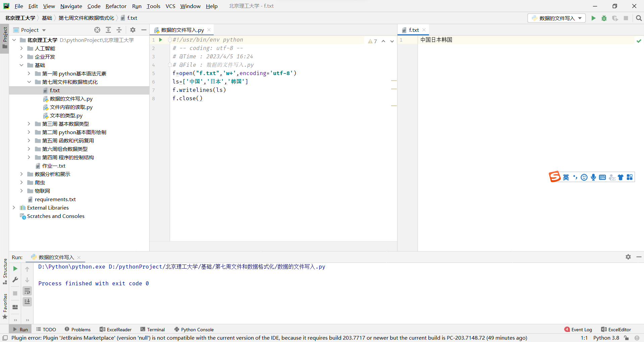Toggle Sogou input English/Chinese mode
644x342 pixels.
point(566,177)
